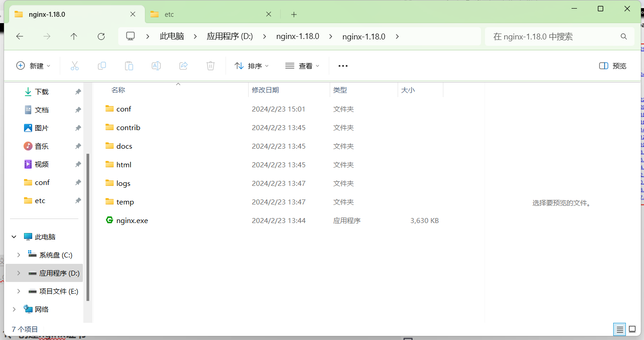Expand the 应用程序 (D:) tree node

point(19,273)
